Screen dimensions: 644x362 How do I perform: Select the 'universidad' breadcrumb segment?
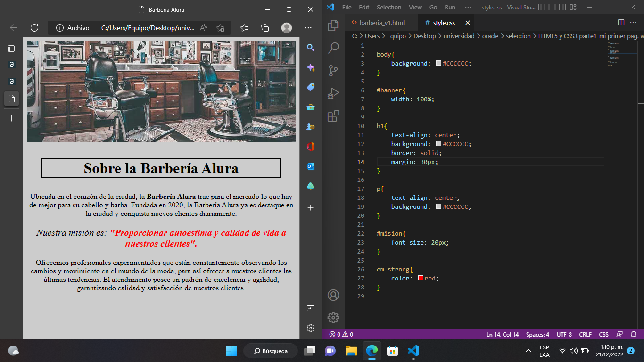tap(459, 36)
